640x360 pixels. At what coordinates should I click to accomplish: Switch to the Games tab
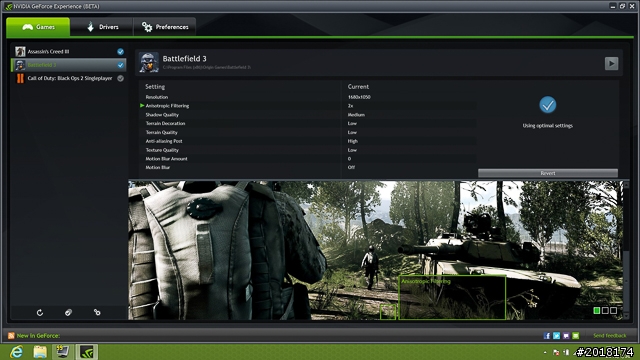[x=38, y=27]
